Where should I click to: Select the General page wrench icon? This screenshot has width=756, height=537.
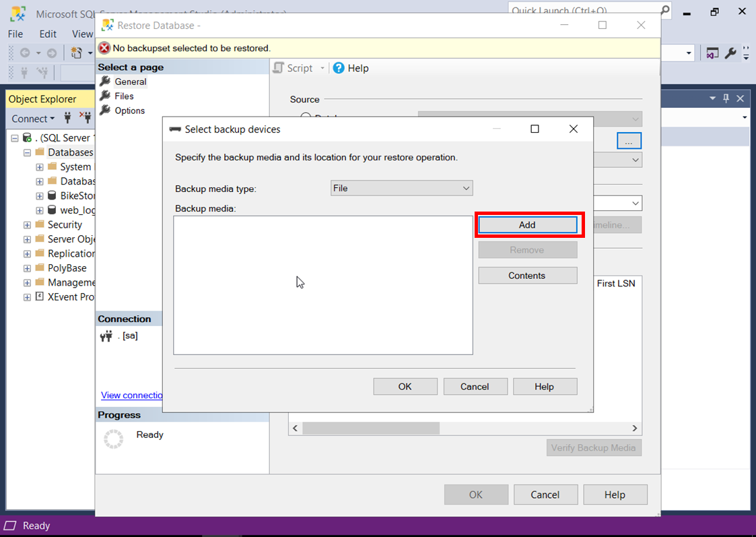click(105, 81)
